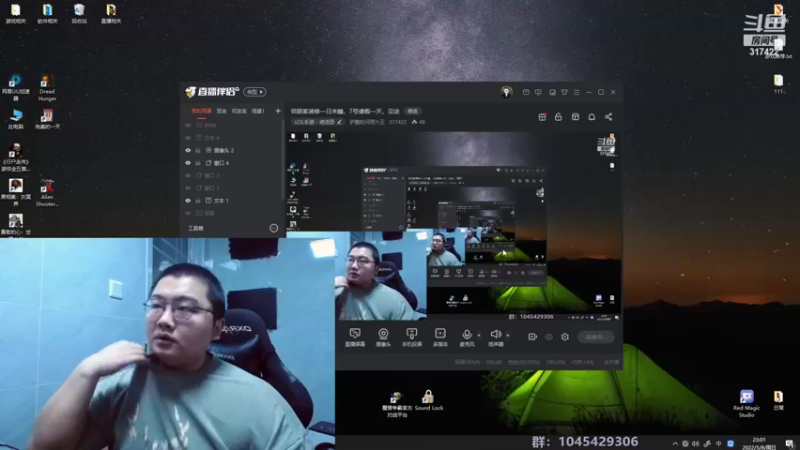Screen dimensions: 800x450
Task: Mute the microphone icon
Action: coord(466,337)
